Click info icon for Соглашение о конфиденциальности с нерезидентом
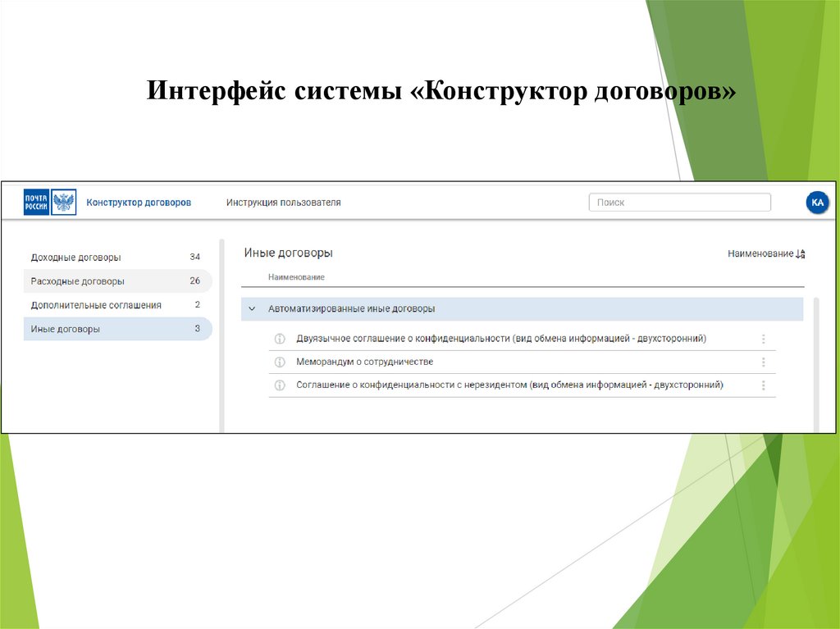The height and width of the screenshot is (629, 840). pyautogui.click(x=280, y=385)
